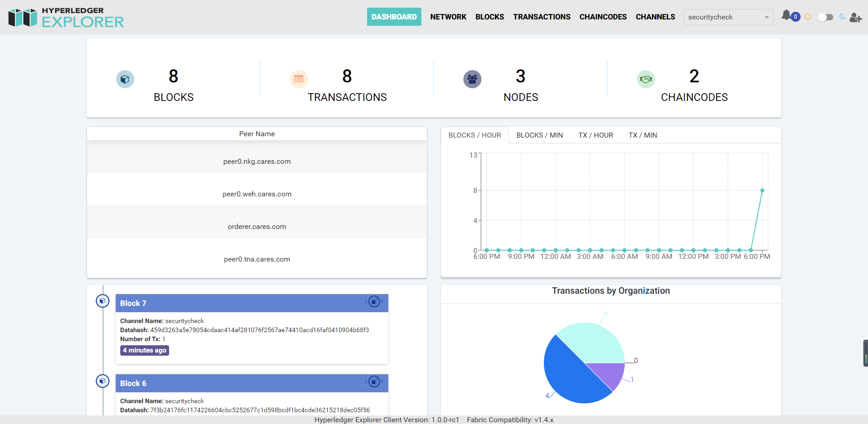The width and height of the screenshot is (868, 424).
Task: Click the Nodes stat people icon
Action: [472, 79]
